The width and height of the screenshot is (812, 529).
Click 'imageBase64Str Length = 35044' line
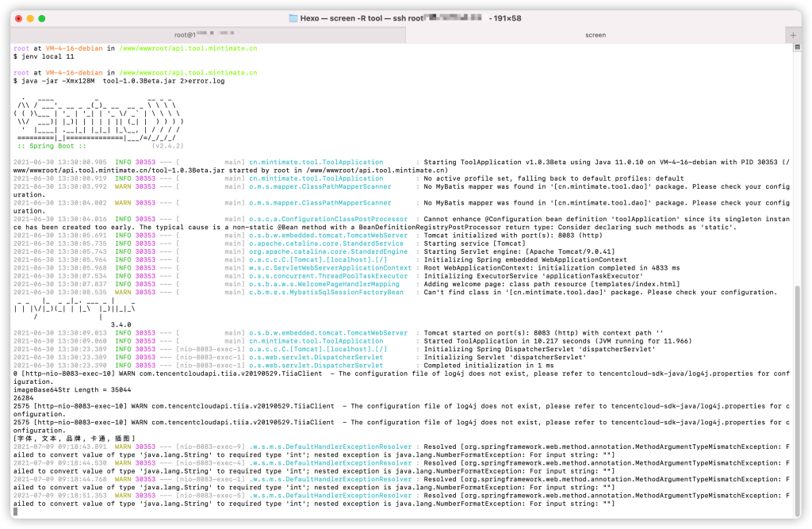pyautogui.click(x=72, y=389)
